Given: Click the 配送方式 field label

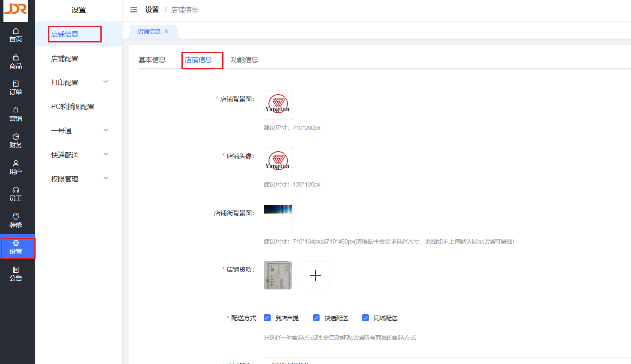Looking at the screenshot, I should pyautogui.click(x=244, y=318).
